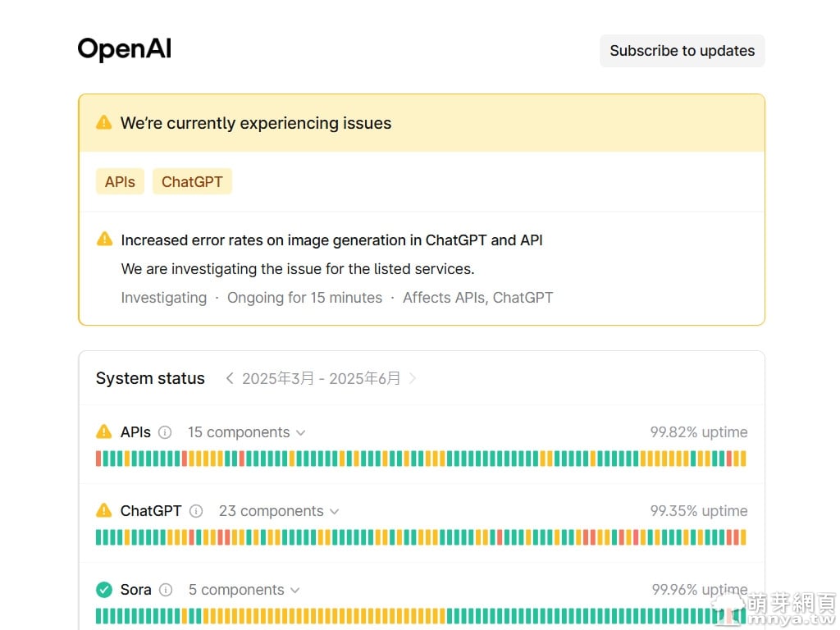840x630 pixels.
Task: Click the info icon next to ChatGPT
Action: click(x=196, y=511)
